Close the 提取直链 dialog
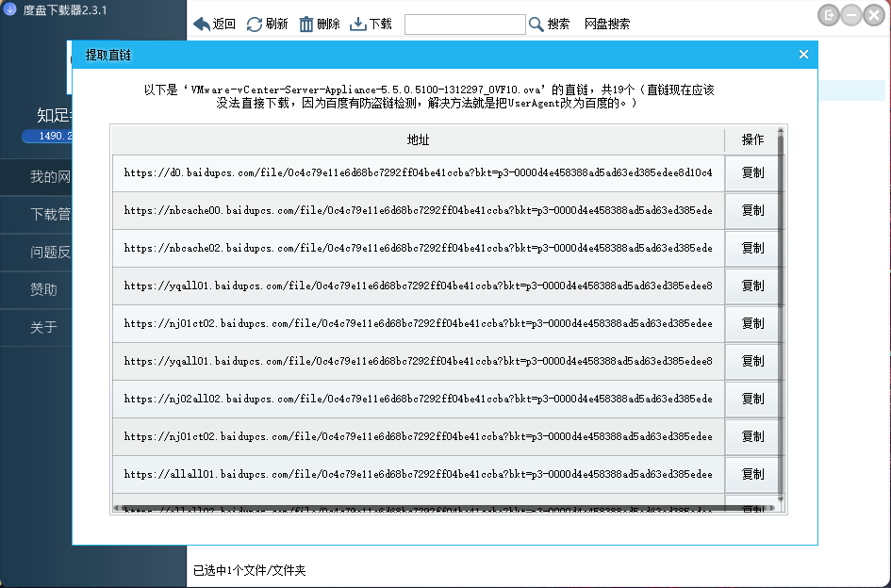This screenshot has height=588, width=891. point(803,54)
